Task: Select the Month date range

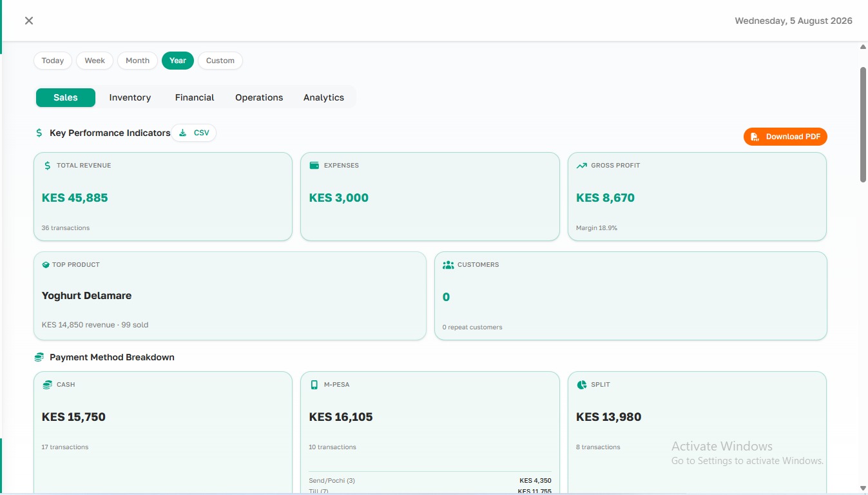Action: [137, 61]
